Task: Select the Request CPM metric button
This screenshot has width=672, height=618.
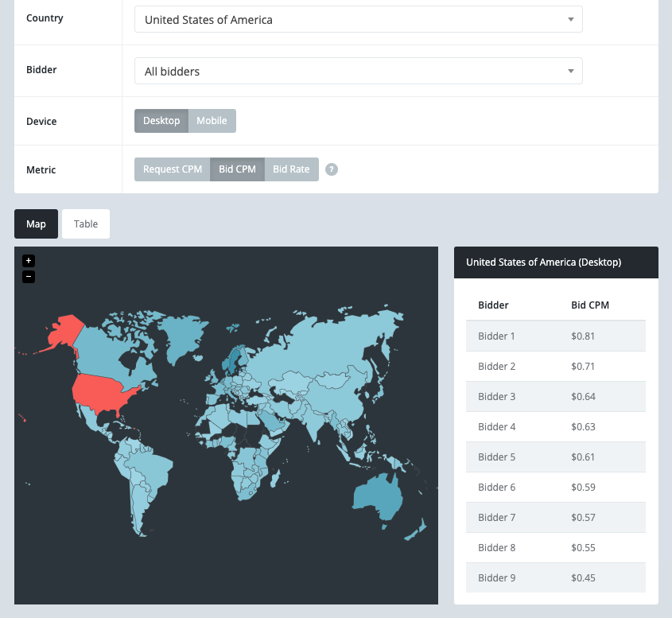Action: [x=172, y=169]
